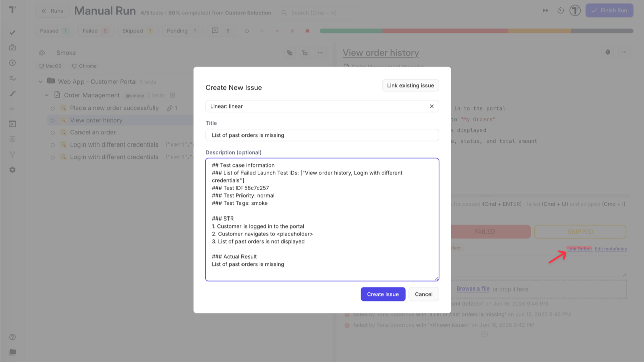Image resolution: width=644 pixels, height=362 pixels.
Task: Open the settings gear icon in sidebar
Action: coord(12,170)
